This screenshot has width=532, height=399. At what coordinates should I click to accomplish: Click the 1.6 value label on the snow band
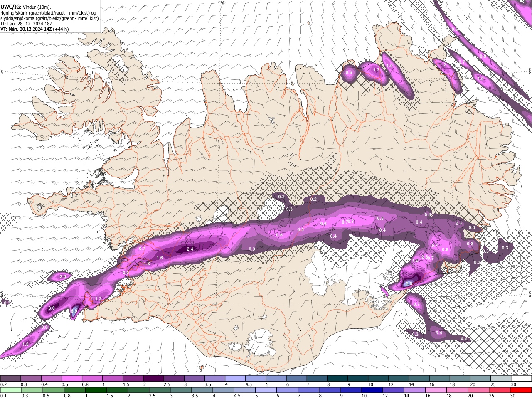click(x=160, y=258)
